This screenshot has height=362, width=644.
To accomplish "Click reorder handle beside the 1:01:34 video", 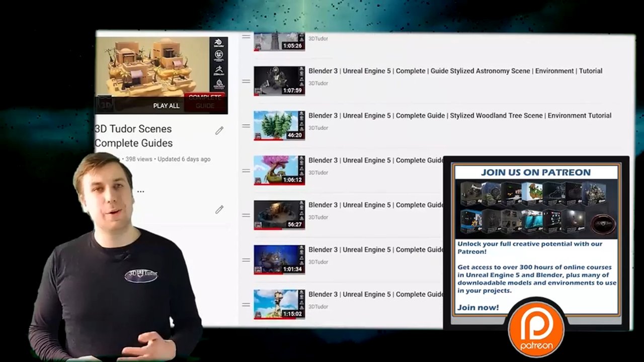I will [x=246, y=260].
